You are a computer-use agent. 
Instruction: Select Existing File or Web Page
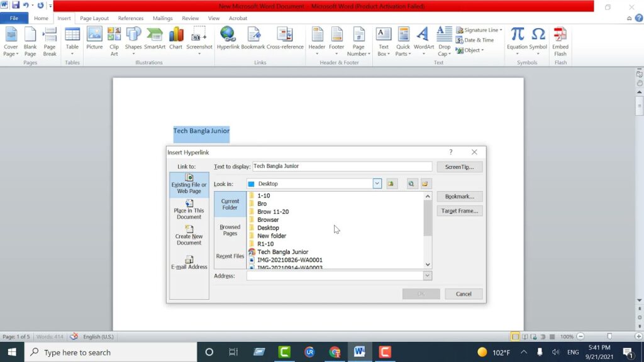point(189,184)
